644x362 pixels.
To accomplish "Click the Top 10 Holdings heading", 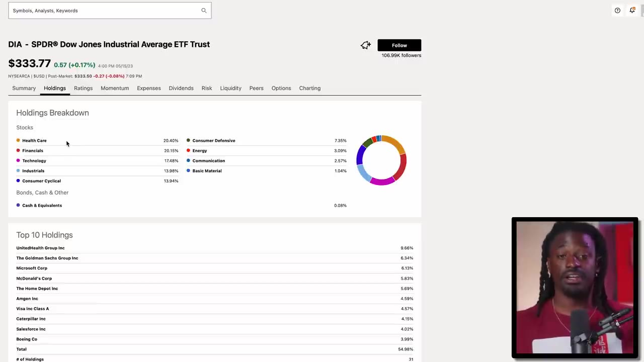I will click(x=44, y=235).
